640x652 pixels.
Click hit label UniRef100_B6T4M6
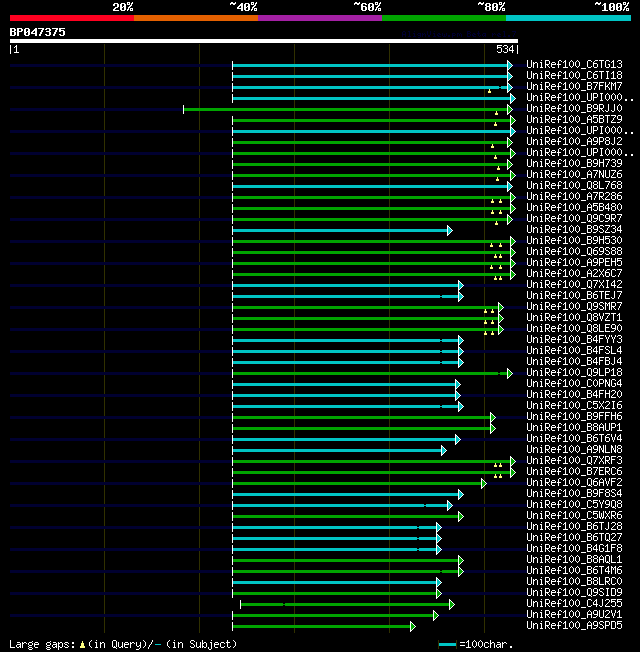pyautogui.click(x=574, y=570)
